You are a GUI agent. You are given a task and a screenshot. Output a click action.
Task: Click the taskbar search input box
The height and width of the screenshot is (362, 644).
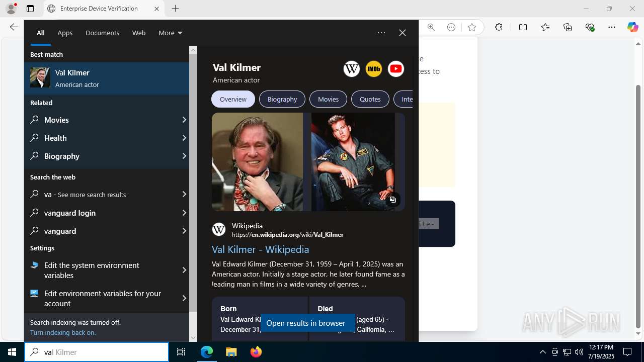(x=97, y=352)
